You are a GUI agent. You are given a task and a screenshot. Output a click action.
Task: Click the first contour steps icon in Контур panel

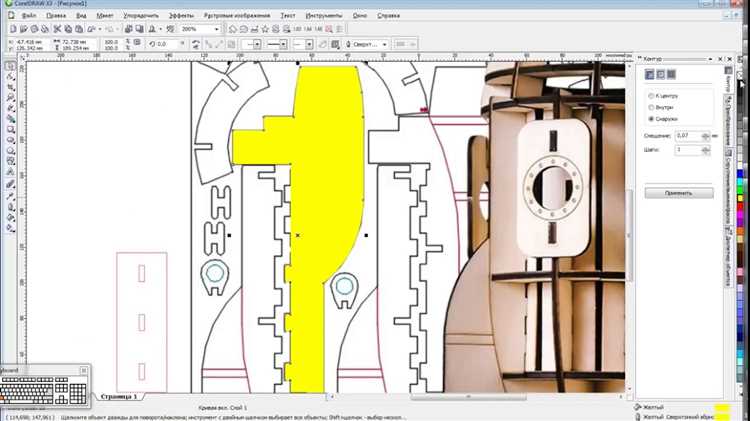(648, 74)
